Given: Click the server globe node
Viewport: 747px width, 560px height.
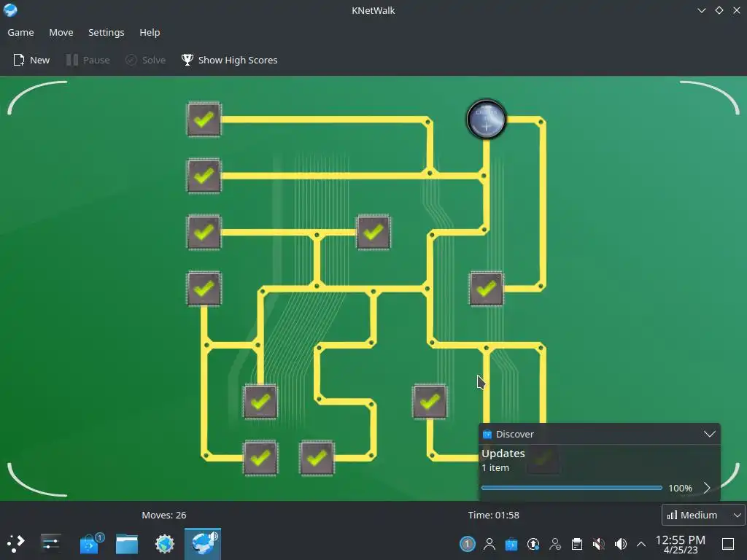Looking at the screenshot, I should point(486,119).
